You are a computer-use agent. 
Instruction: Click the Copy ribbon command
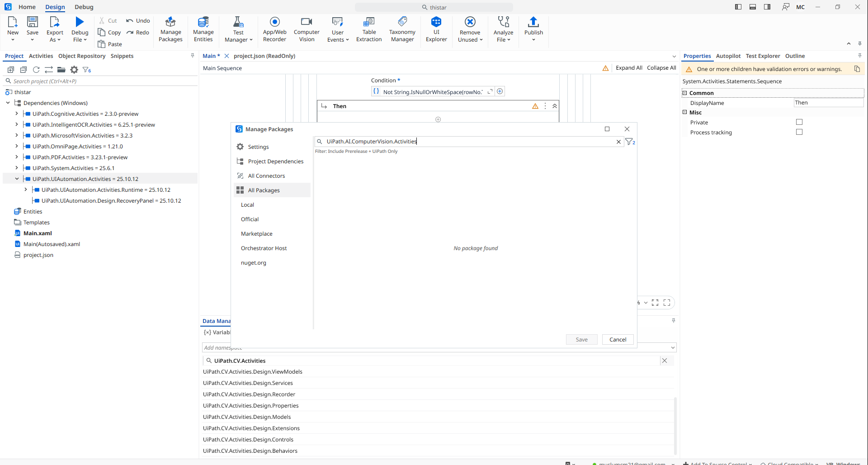point(109,32)
